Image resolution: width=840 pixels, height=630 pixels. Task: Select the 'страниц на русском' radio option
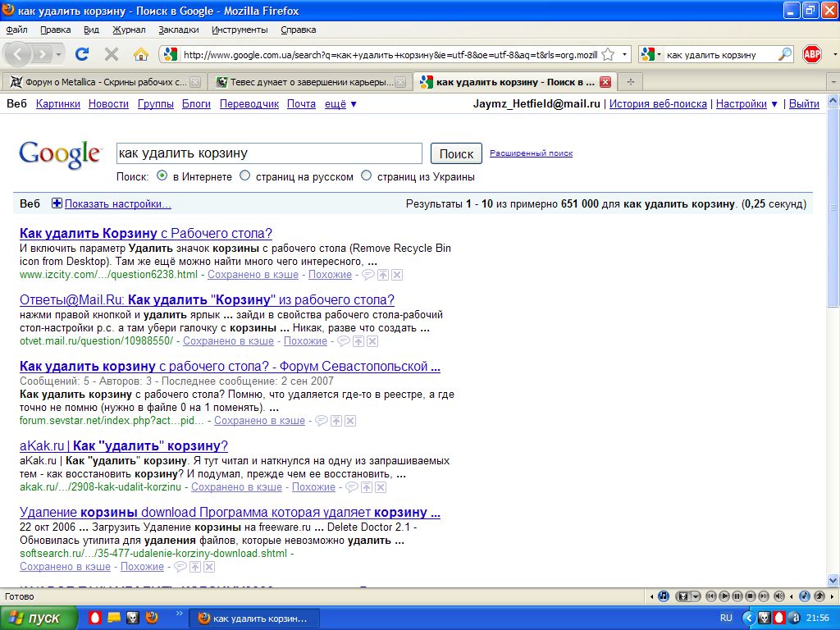[245, 176]
